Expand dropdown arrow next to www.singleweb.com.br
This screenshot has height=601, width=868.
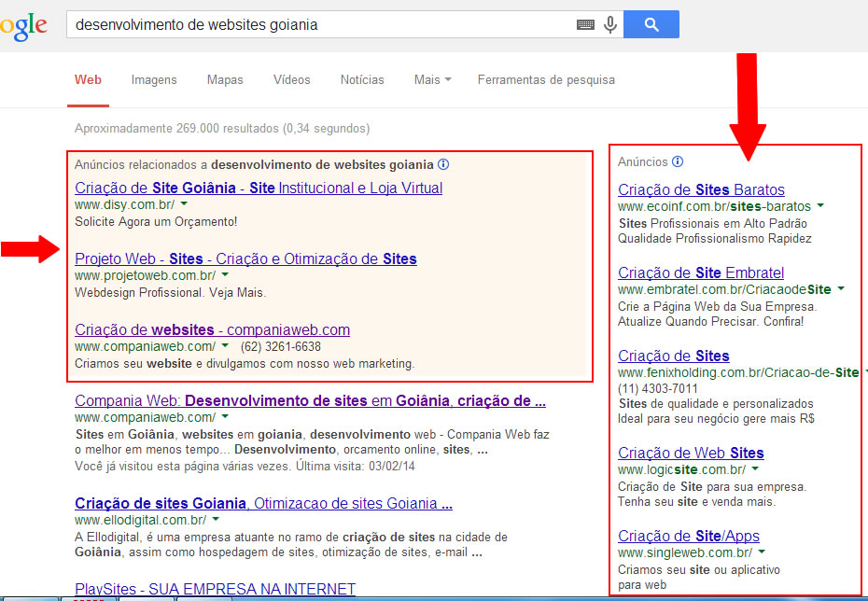[762, 552]
